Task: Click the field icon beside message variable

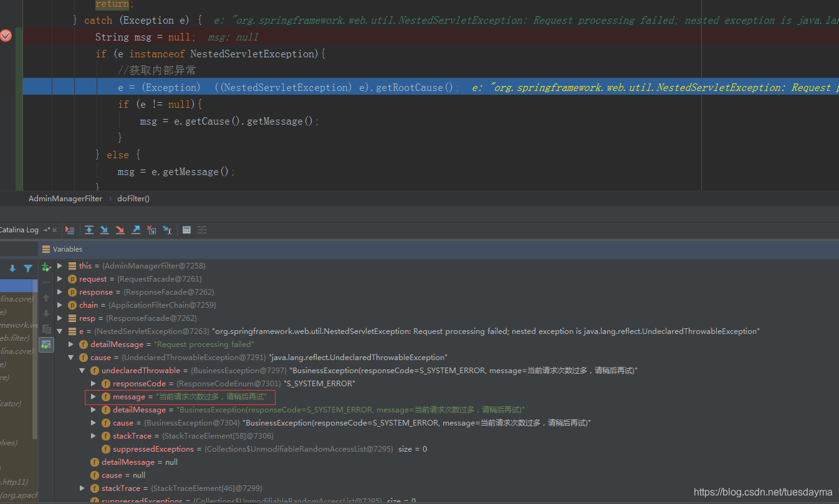Action: coord(106,397)
